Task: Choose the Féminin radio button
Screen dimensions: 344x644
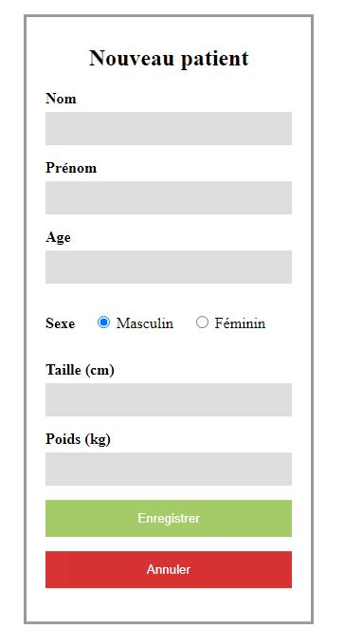Action: [x=202, y=322]
